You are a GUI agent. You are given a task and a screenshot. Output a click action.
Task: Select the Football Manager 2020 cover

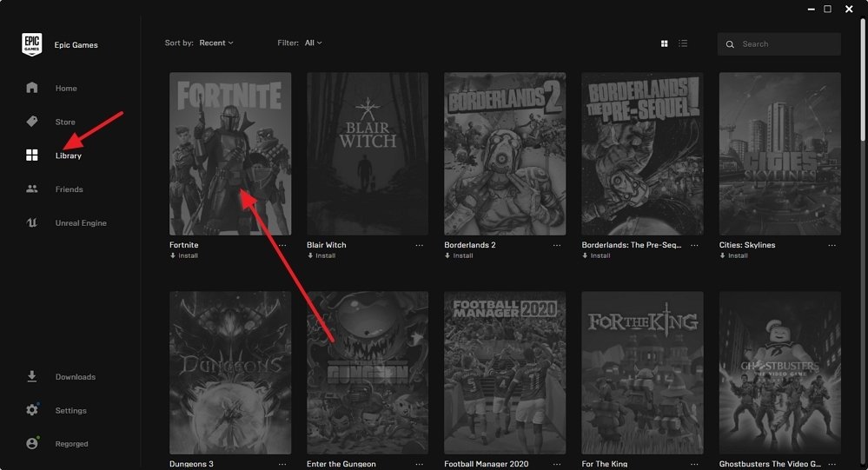[505, 373]
